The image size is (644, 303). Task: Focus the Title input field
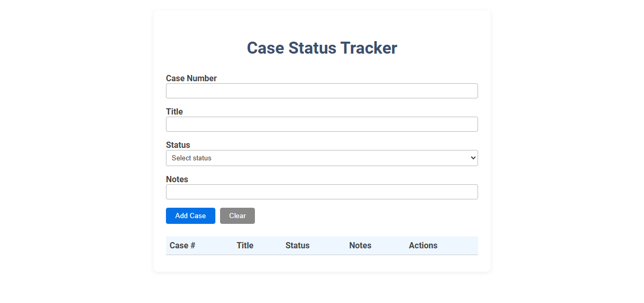pos(321,124)
